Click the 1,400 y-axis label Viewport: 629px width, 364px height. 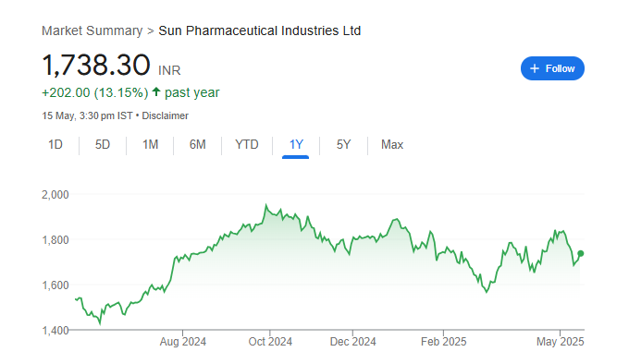[55, 331]
